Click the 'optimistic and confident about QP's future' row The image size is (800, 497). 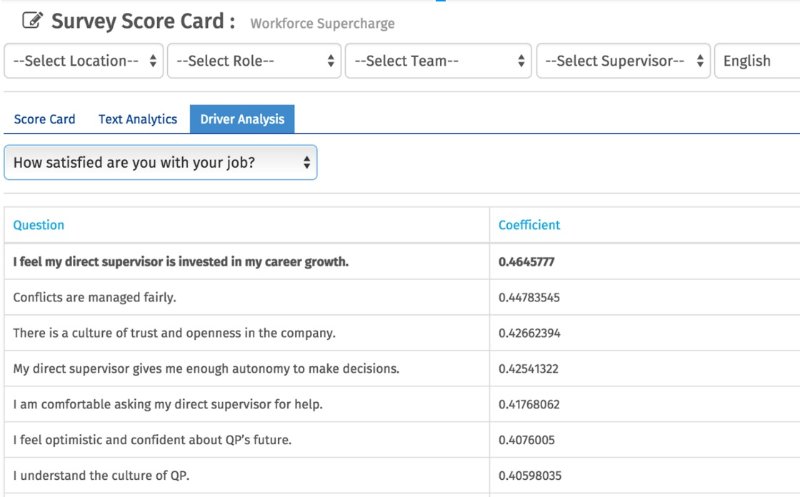tap(402, 440)
